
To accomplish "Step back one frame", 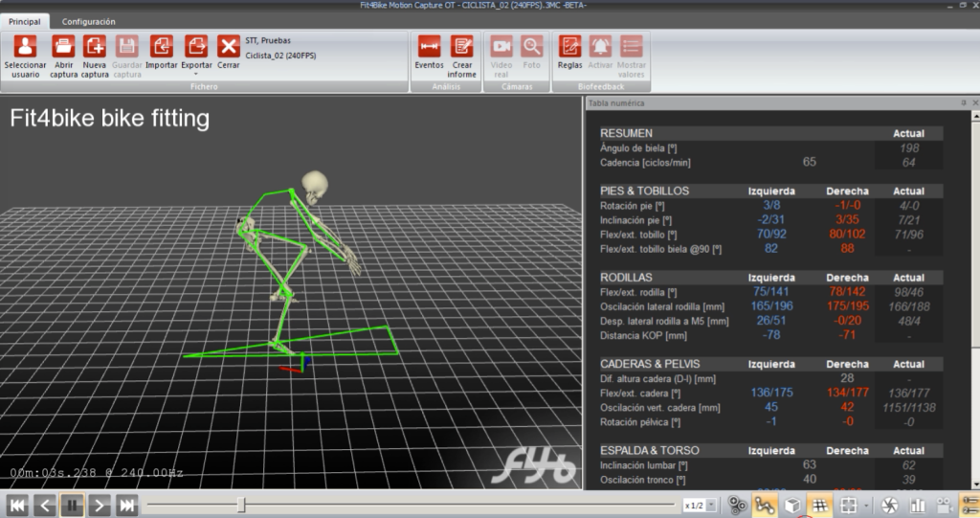I will [x=45, y=506].
